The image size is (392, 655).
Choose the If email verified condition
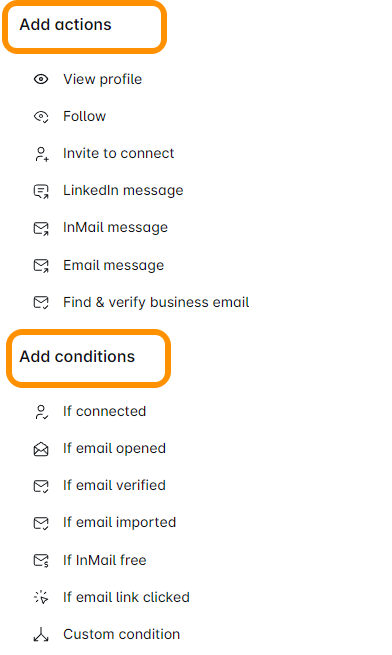pyautogui.click(x=115, y=485)
